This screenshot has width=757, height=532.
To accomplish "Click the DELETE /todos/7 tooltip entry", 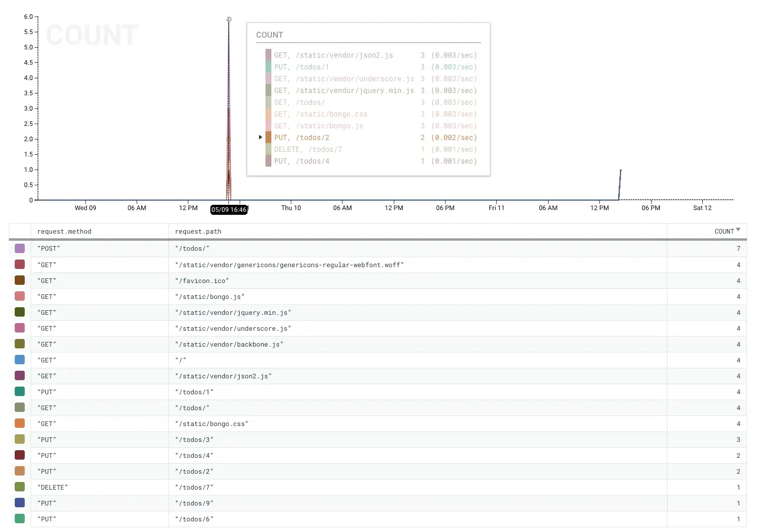I will click(x=308, y=149).
